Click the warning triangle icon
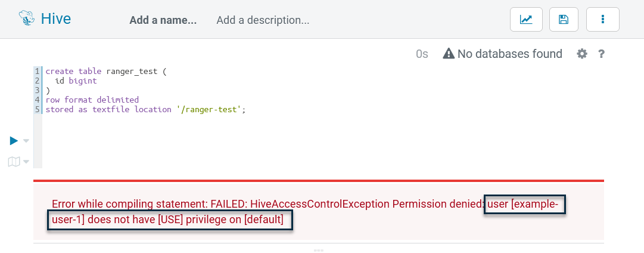This screenshot has width=644, height=253. [x=449, y=54]
